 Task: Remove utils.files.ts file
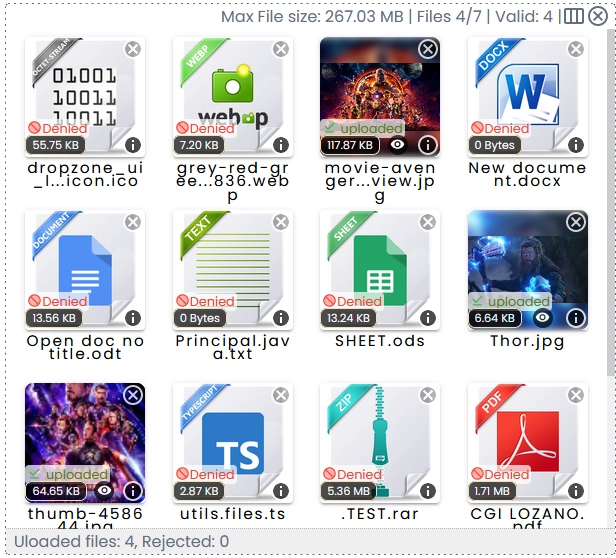click(281, 395)
